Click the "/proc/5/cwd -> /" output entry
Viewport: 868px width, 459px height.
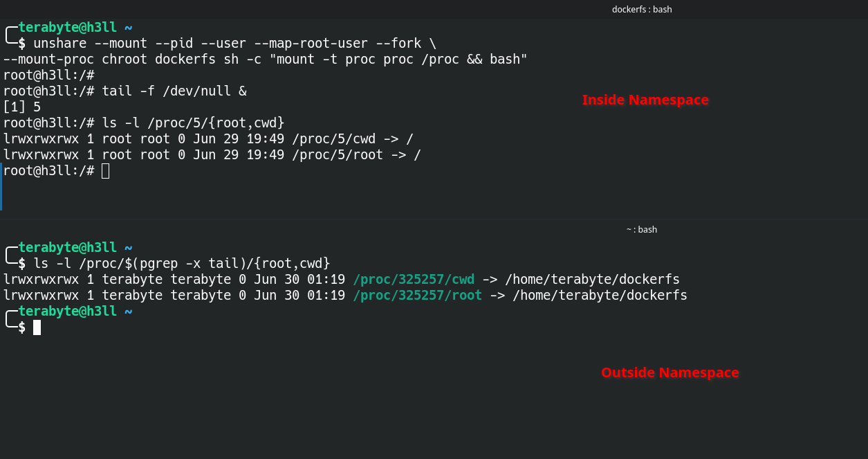[x=352, y=139]
